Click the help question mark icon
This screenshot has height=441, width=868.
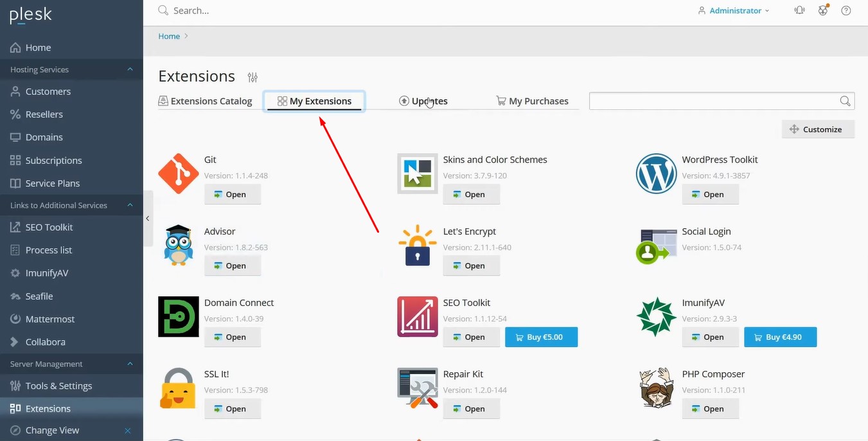(x=846, y=10)
